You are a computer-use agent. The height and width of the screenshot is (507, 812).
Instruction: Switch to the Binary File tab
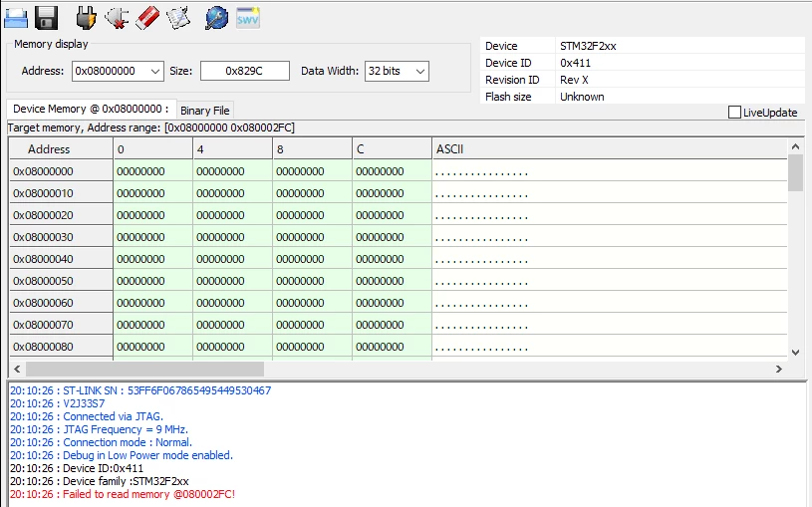pos(205,111)
